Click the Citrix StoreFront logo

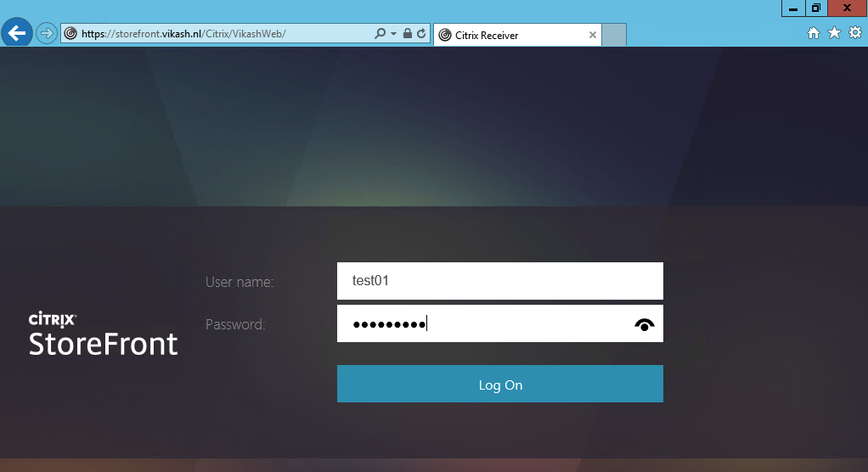pos(103,334)
